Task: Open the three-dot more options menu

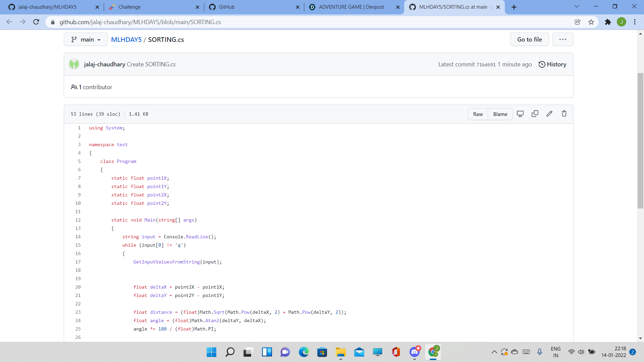Action: click(x=562, y=40)
